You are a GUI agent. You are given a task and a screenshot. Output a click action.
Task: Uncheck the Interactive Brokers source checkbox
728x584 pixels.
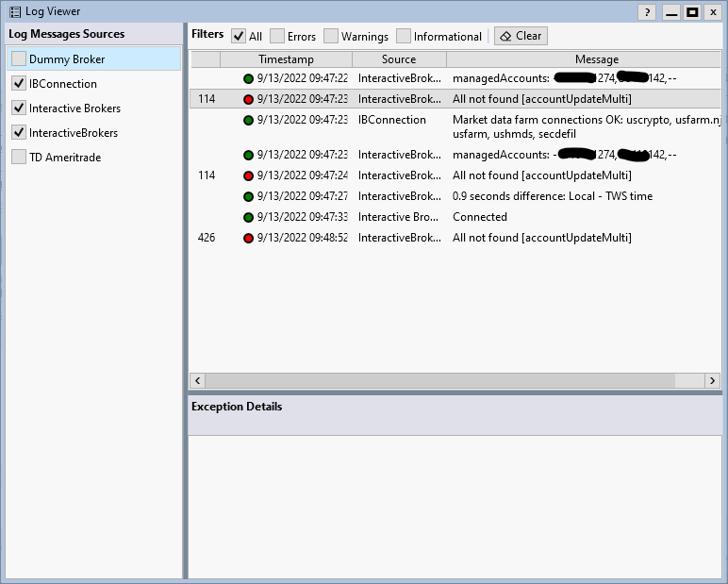(19, 108)
